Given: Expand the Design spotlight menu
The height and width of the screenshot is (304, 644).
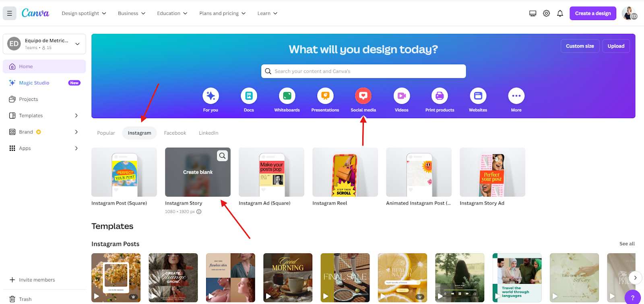Looking at the screenshot, I should 84,13.
